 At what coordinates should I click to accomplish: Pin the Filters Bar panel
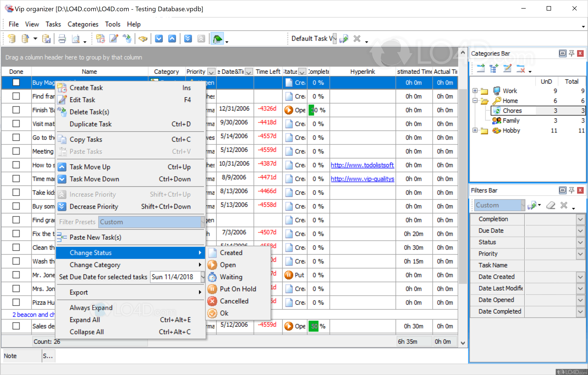coord(572,190)
